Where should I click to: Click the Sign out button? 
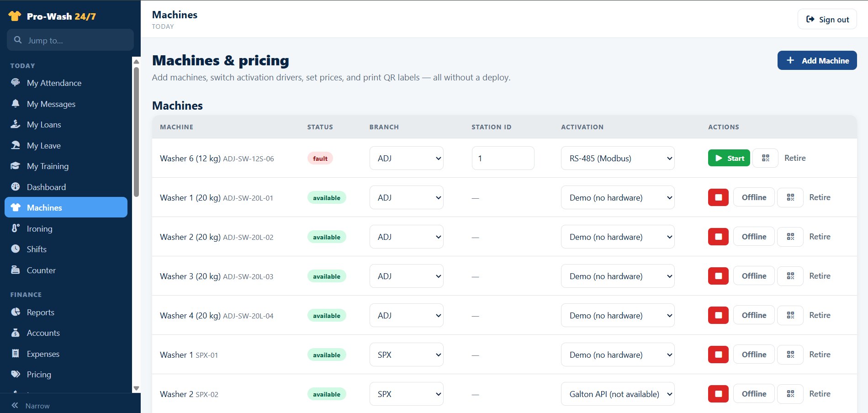pyautogui.click(x=827, y=19)
